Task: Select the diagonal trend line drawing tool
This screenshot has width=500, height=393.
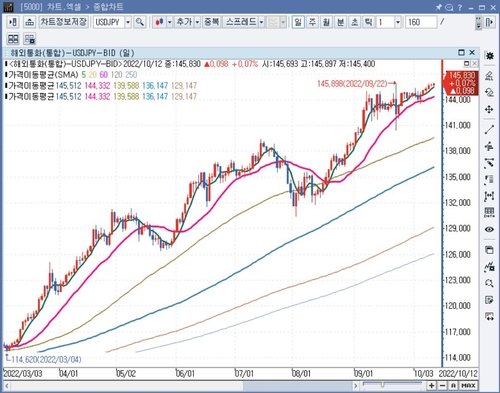Action: coord(489,130)
